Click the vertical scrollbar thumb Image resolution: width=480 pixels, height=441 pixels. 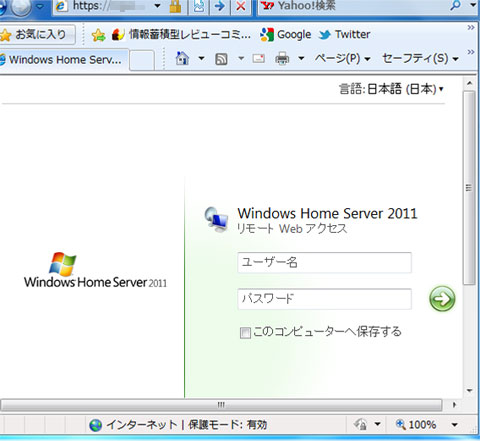click(469, 188)
